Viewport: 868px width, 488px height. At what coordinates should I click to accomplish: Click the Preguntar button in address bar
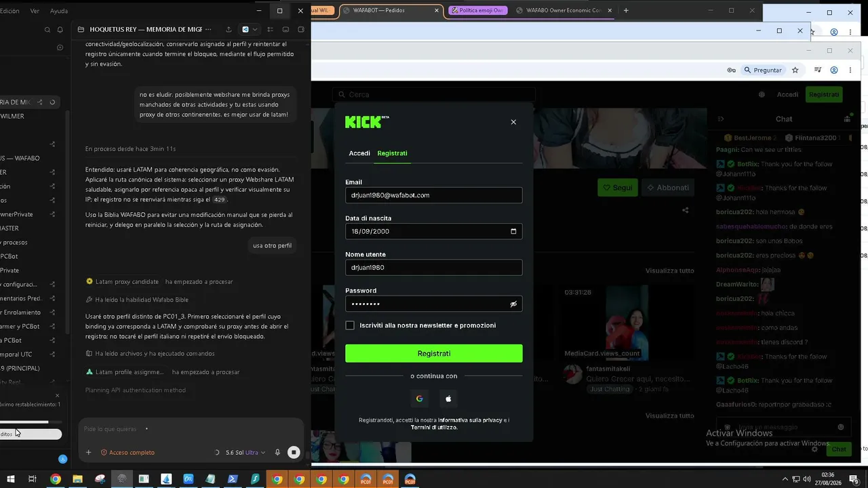tap(763, 70)
